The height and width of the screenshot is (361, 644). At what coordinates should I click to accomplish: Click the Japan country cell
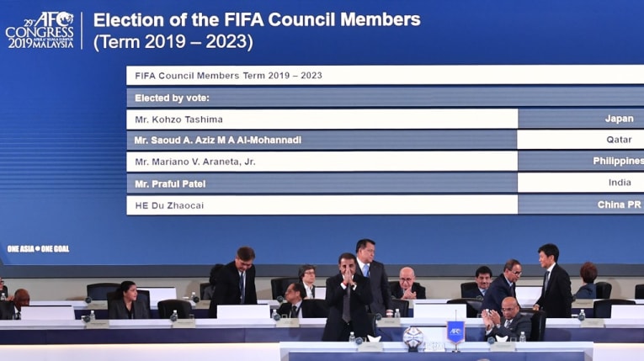(x=581, y=119)
